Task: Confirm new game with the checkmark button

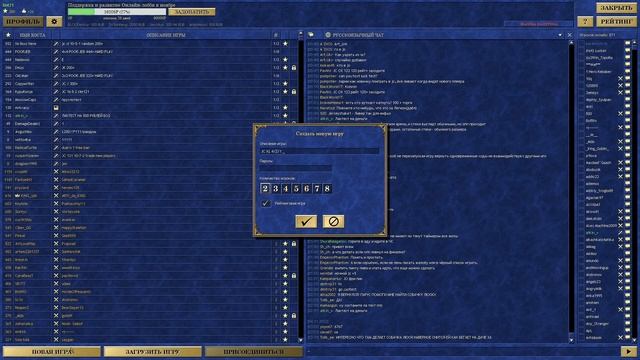Action: click(306, 221)
